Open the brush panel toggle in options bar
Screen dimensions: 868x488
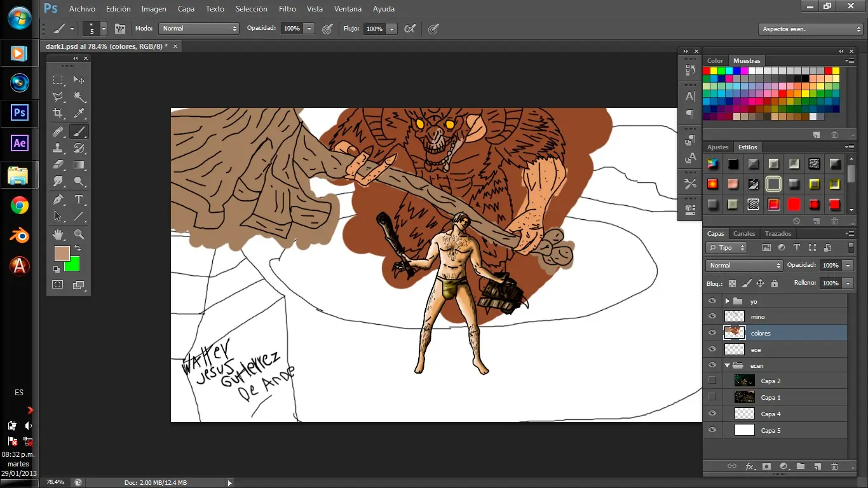(x=119, y=29)
